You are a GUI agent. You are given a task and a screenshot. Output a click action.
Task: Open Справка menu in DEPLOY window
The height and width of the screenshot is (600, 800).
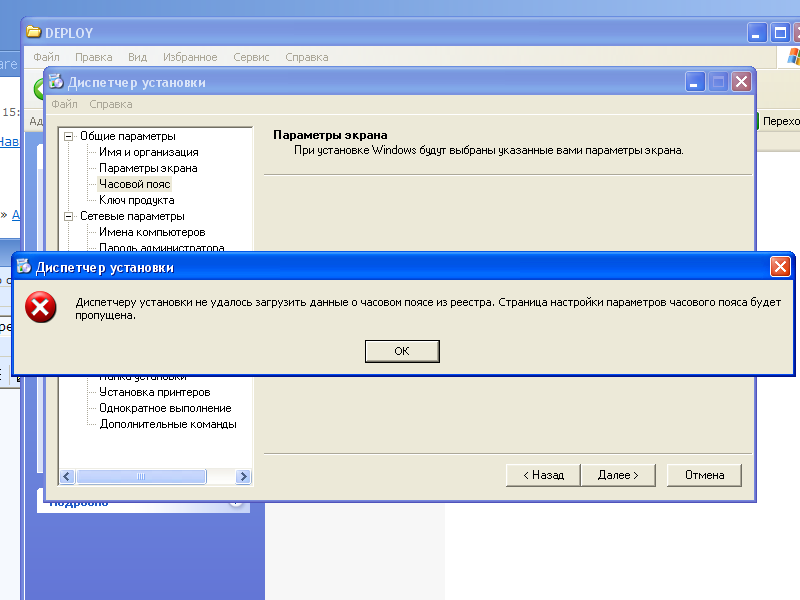pos(307,57)
